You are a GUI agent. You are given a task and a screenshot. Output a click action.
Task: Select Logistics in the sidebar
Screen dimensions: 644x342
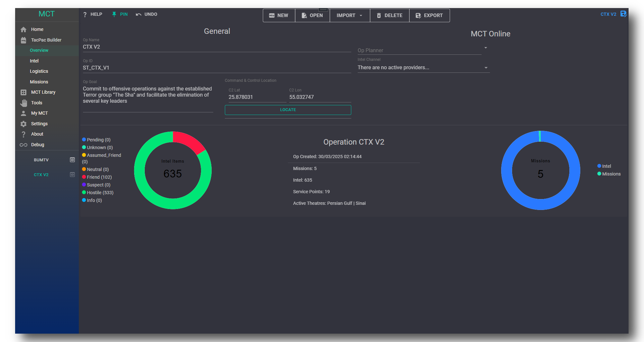[x=39, y=71]
